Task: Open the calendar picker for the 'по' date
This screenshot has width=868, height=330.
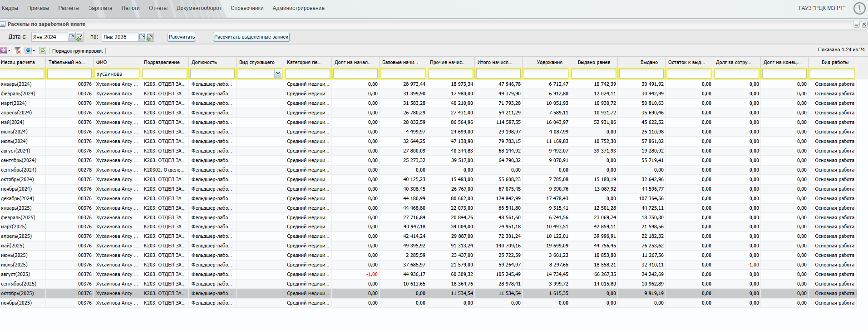Action: click(142, 37)
